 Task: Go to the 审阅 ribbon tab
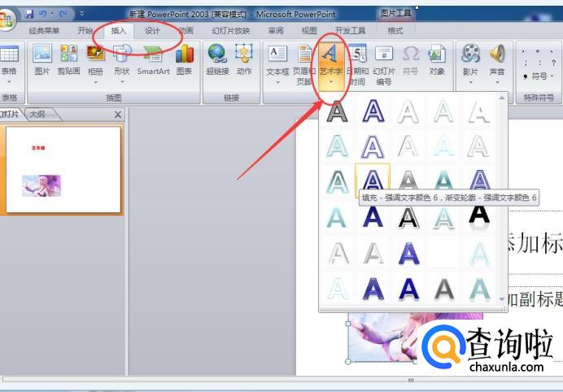click(x=276, y=31)
